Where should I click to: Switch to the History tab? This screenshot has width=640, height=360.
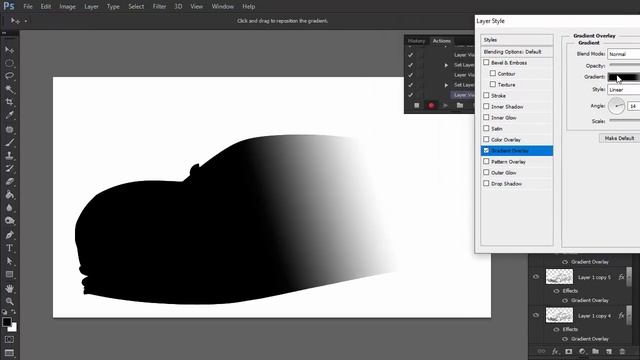pos(416,41)
